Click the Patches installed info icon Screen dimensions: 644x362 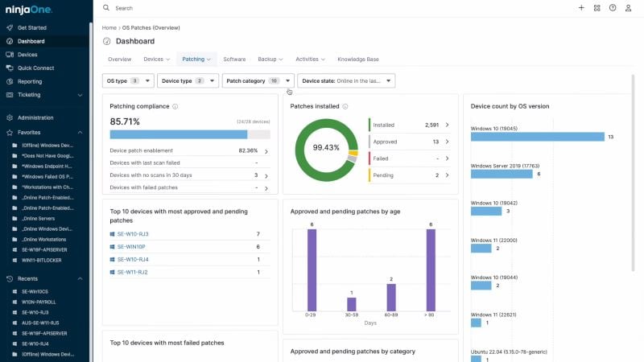[x=345, y=106]
